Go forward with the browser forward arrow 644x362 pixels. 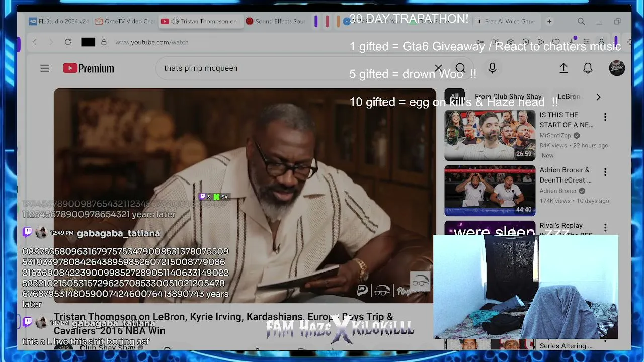point(51,42)
